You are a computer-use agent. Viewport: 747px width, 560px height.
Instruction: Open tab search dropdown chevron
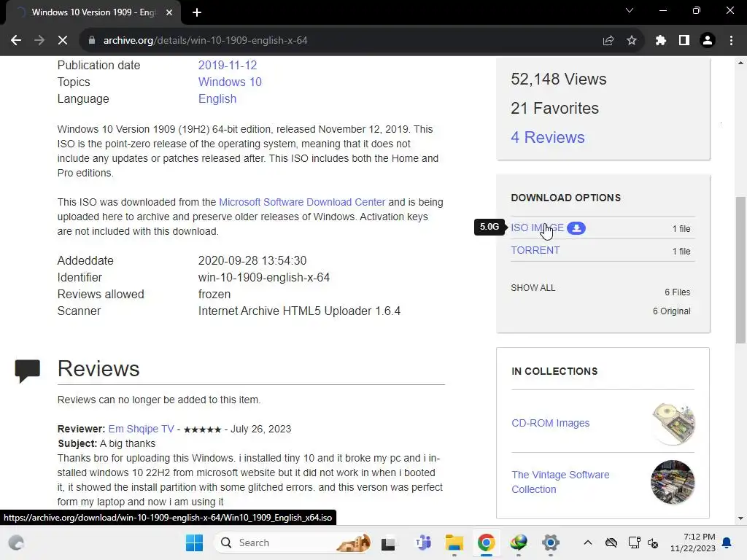pos(630,10)
